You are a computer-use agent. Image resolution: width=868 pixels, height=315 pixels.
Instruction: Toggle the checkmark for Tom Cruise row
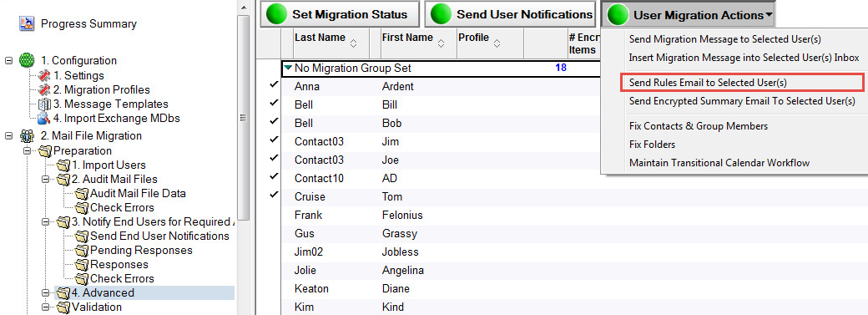coord(274,195)
